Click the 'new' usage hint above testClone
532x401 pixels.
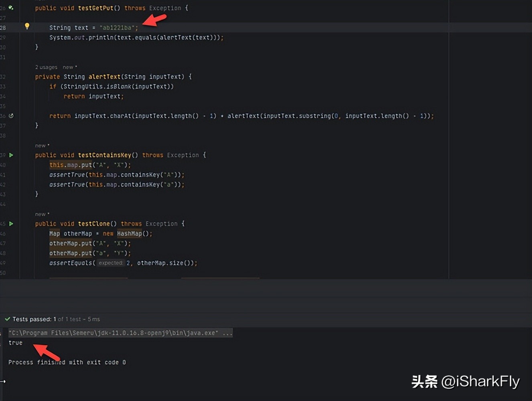[x=41, y=214]
